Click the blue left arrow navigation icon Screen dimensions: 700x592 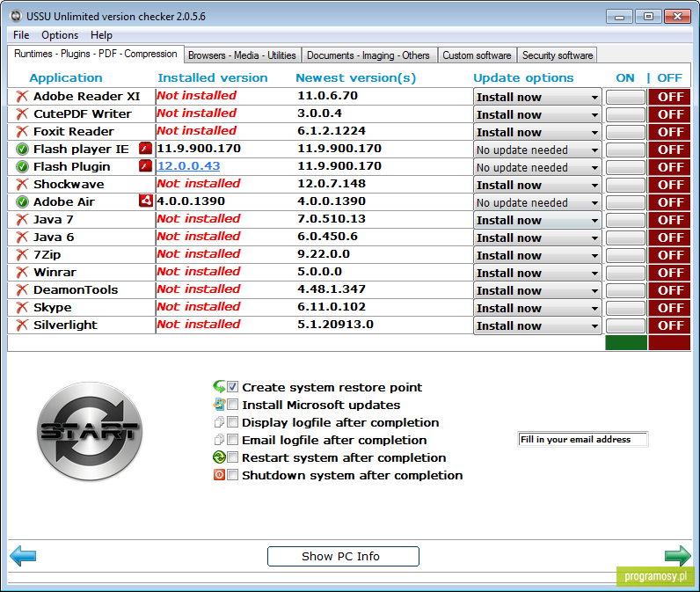tap(23, 556)
